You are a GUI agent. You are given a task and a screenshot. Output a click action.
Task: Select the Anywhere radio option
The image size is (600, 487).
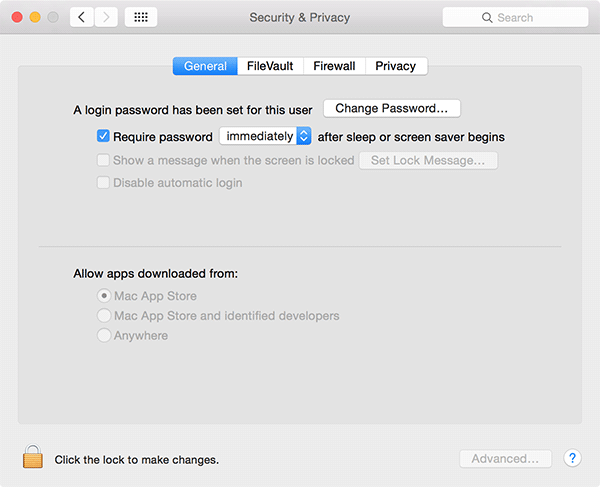point(103,336)
